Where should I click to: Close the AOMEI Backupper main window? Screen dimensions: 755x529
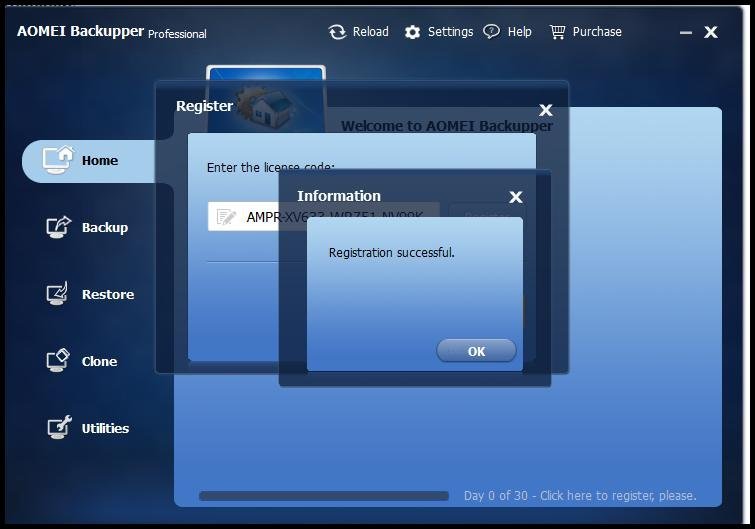[x=711, y=32]
